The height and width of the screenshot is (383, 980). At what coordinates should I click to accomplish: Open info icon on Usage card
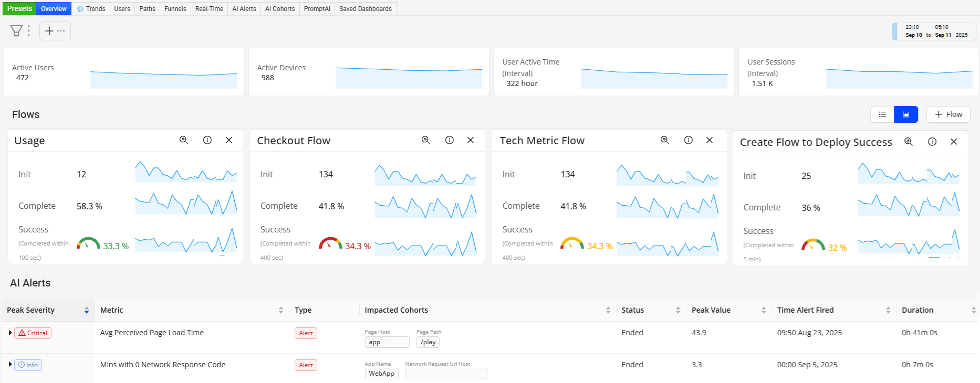click(207, 140)
